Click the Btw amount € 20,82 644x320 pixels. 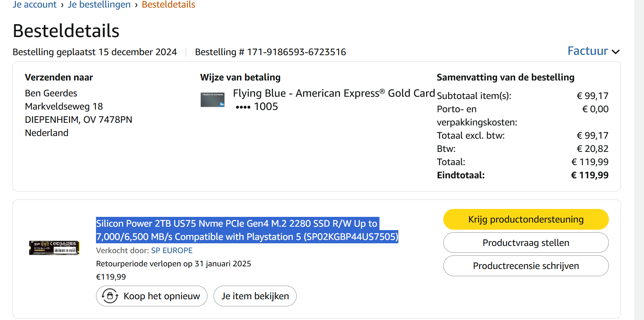593,149
